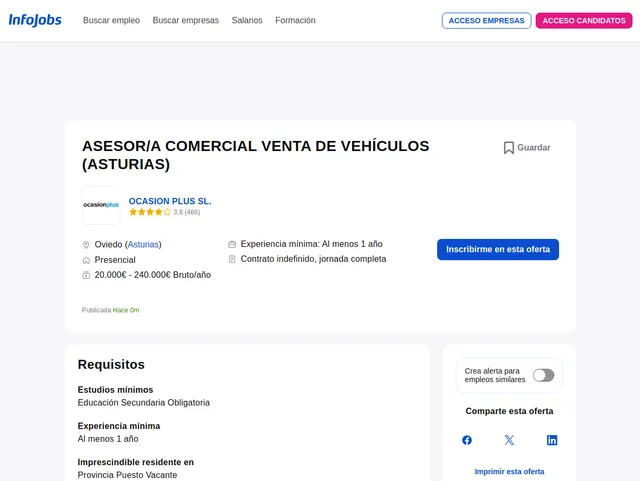
Task: Click the location pin icon beside Oviedo
Action: point(86,245)
